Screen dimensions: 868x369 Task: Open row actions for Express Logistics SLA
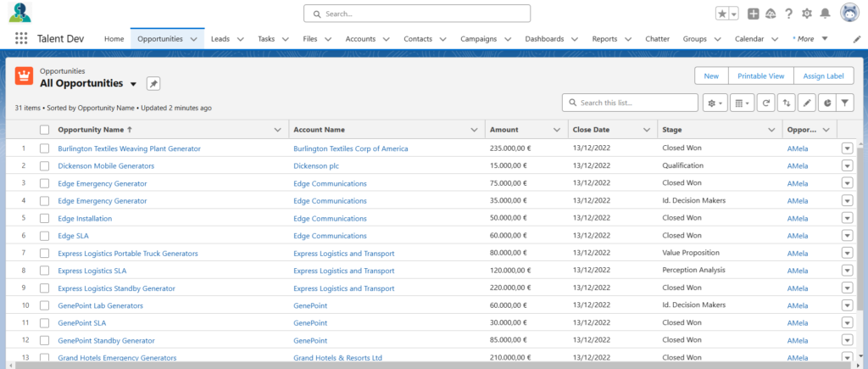point(847,271)
